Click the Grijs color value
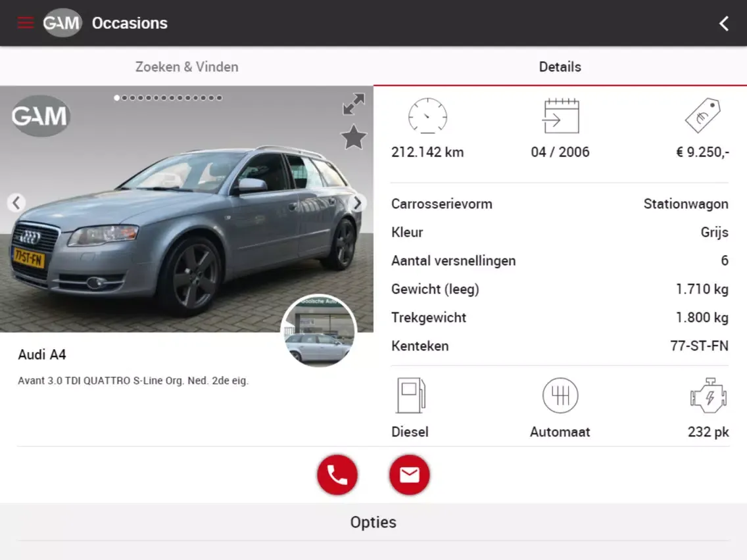Screen dimensions: 747x560 point(714,233)
